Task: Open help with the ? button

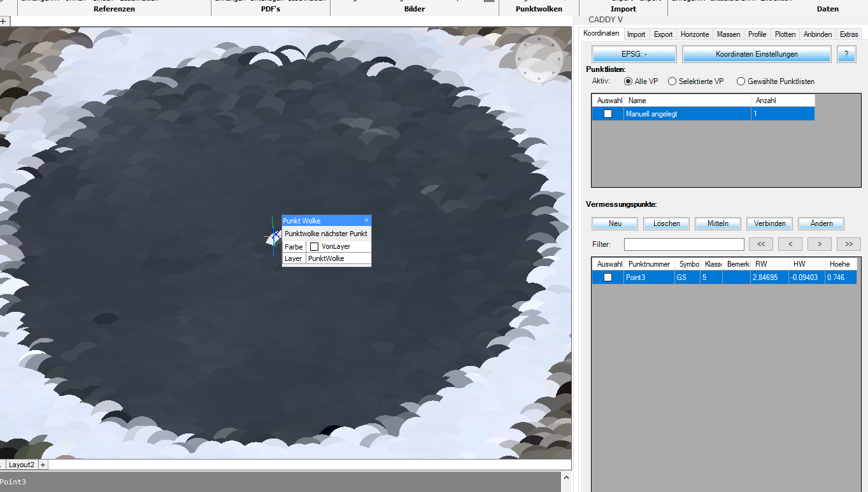Action: pos(846,54)
